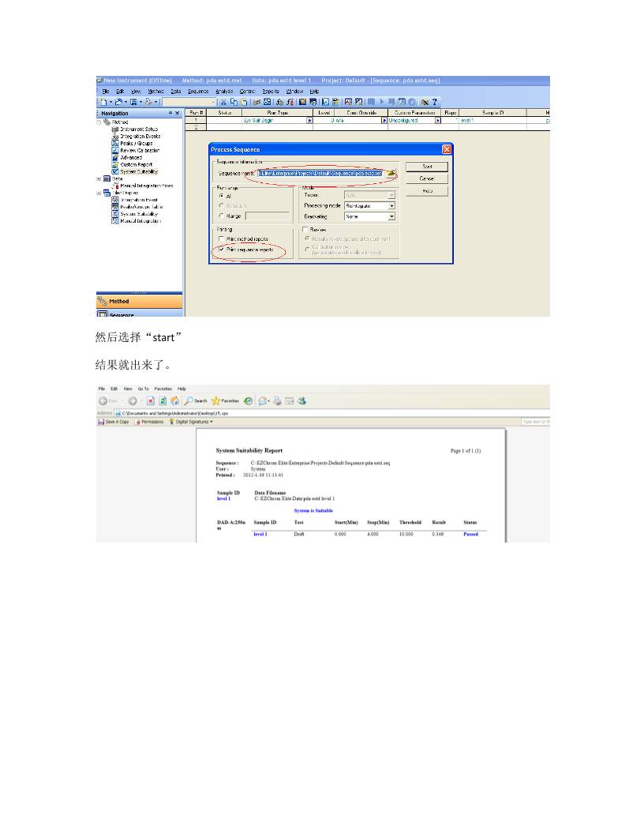The image size is (644, 834).
Task: Open the Processing mode dropdown
Action: (391, 205)
